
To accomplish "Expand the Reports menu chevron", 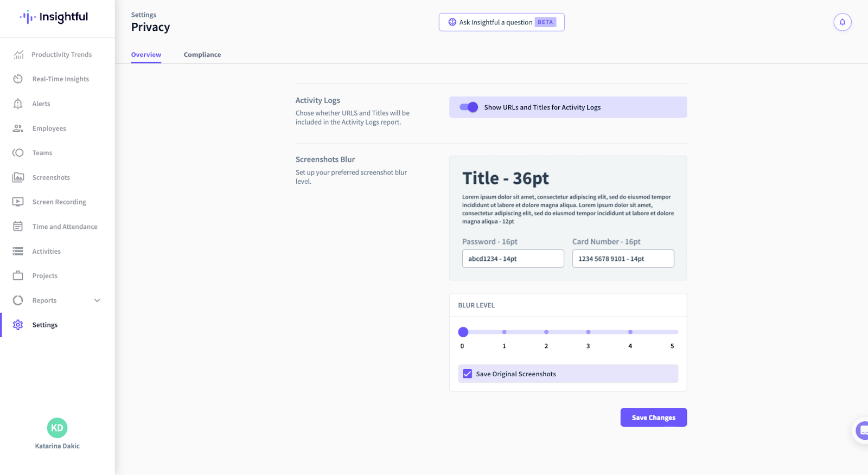I will [97, 300].
